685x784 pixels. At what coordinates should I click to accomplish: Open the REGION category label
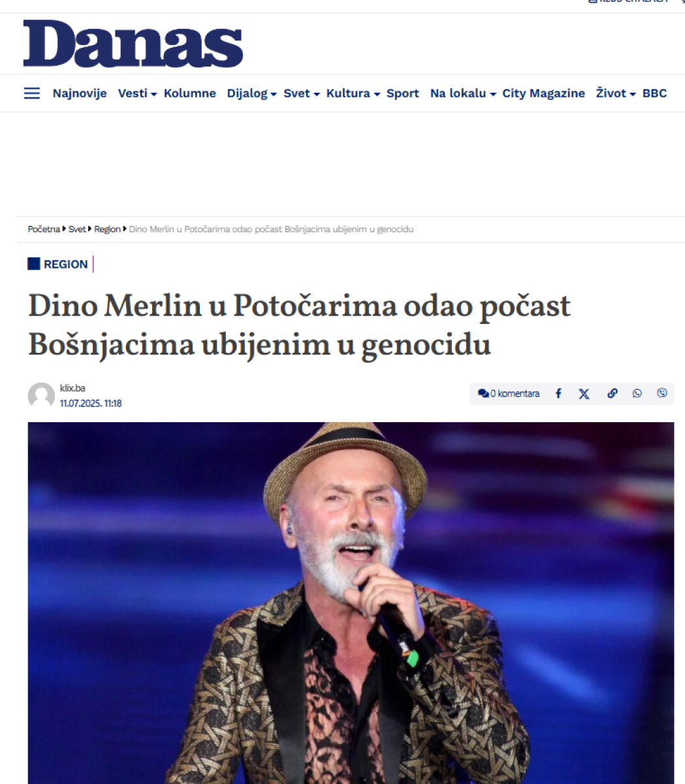[65, 264]
